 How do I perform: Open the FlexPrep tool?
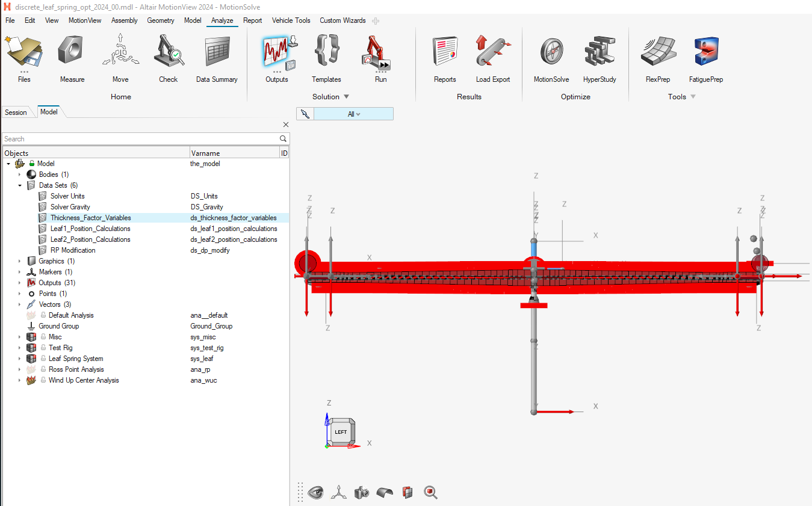coord(658,58)
